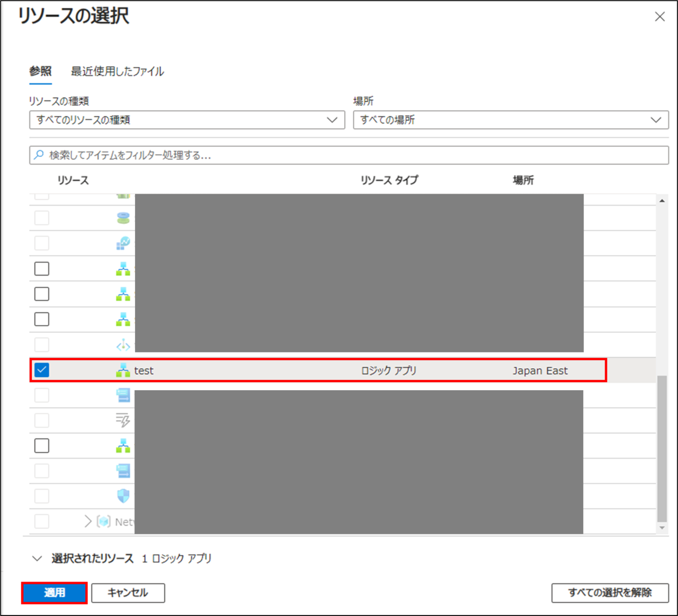
Task: Expand the Netw tree row chevron
Action: pyautogui.click(x=88, y=521)
